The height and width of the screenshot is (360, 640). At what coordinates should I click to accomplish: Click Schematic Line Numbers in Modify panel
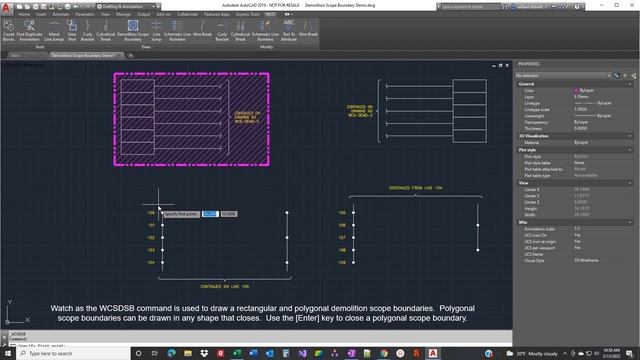click(265, 31)
